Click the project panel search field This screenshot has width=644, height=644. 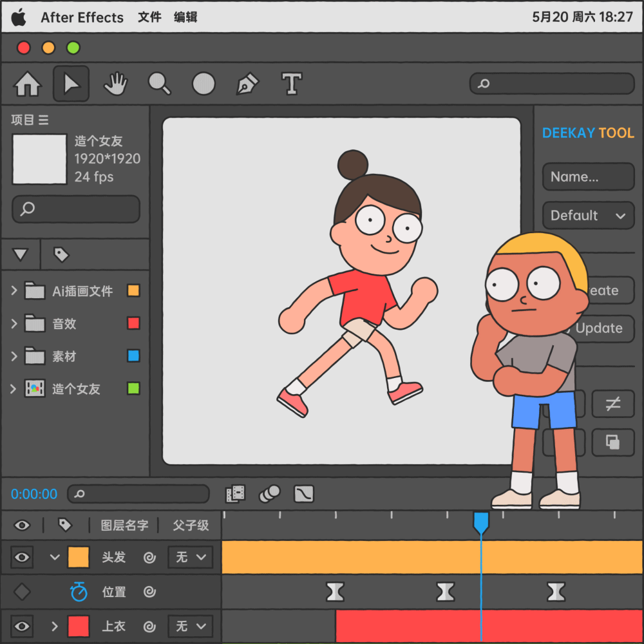click(76, 209)
